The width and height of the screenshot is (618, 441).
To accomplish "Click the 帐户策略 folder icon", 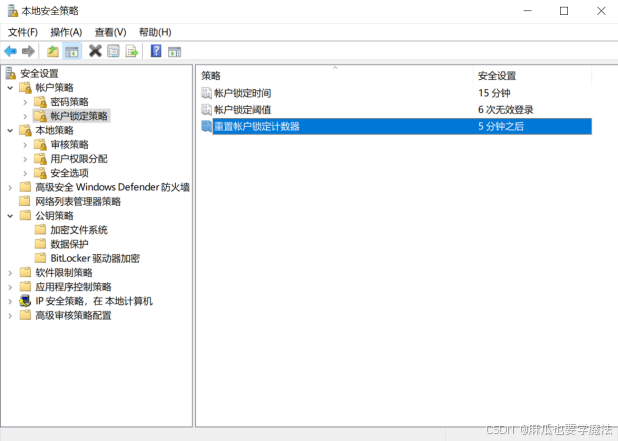I will [26, 87].
